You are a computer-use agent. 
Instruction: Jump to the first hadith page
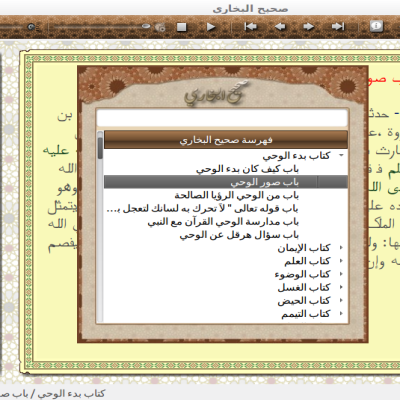click(x=250, y=26)
